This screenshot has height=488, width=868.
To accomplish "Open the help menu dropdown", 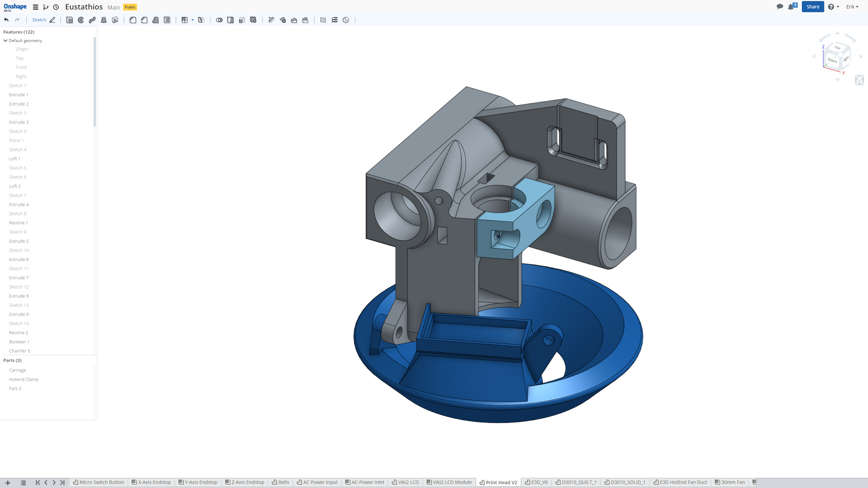I will point(833,7).
